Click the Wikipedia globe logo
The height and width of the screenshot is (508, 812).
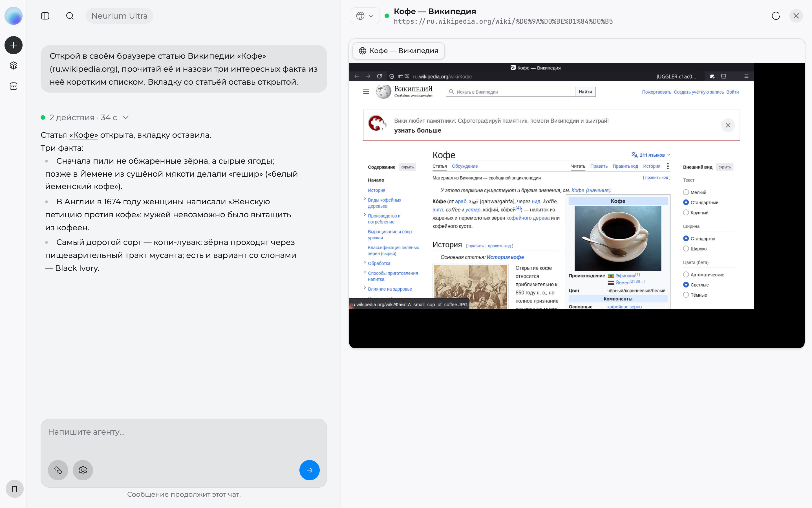click(383, 91)
